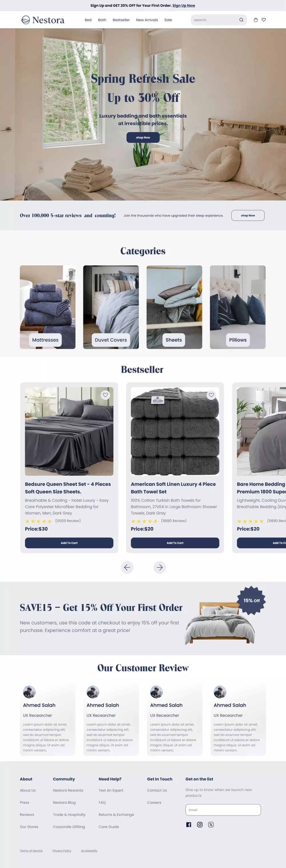Open the Bath menu item

tap(102, 20)
